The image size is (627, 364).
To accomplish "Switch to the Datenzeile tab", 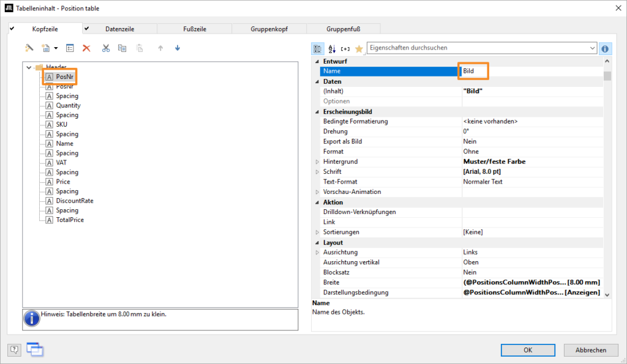I will pos(119,29).
